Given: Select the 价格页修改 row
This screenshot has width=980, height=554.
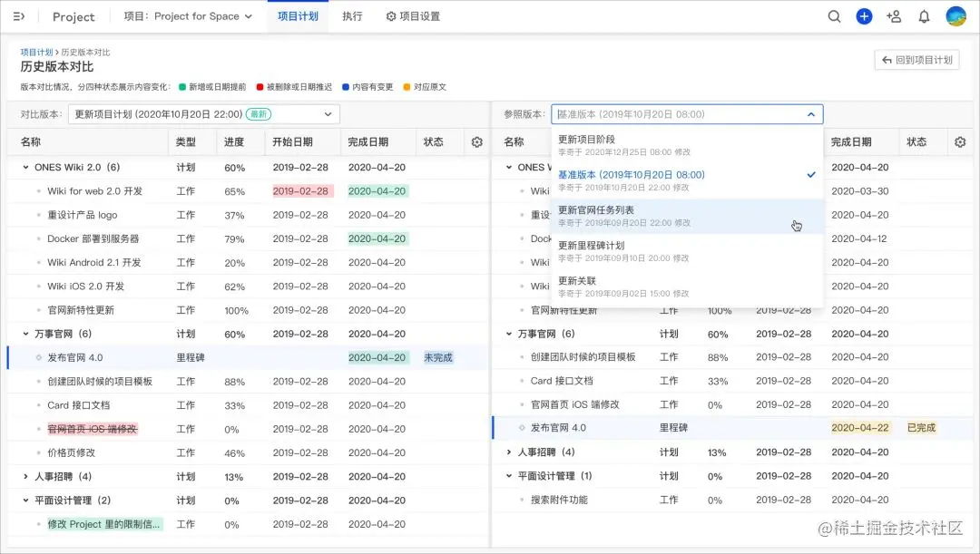Looking at the screenshot, I should point(248,452).
